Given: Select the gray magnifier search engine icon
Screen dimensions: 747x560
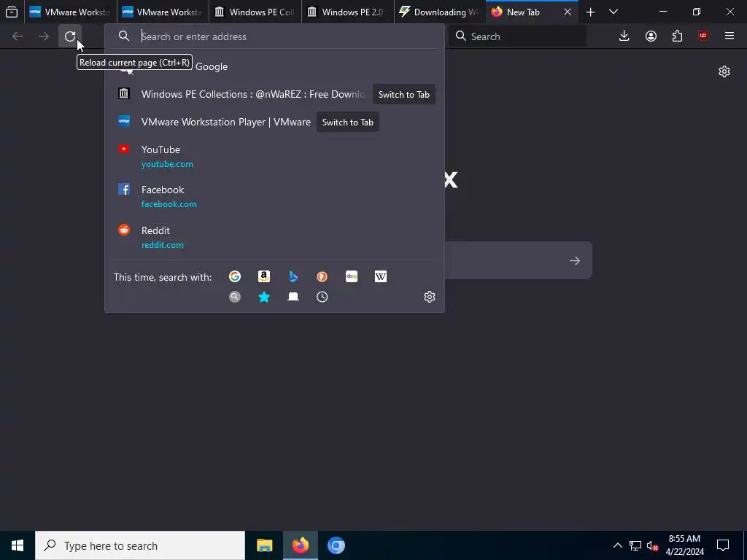Looking at the screenshot, I should [235, 297].
